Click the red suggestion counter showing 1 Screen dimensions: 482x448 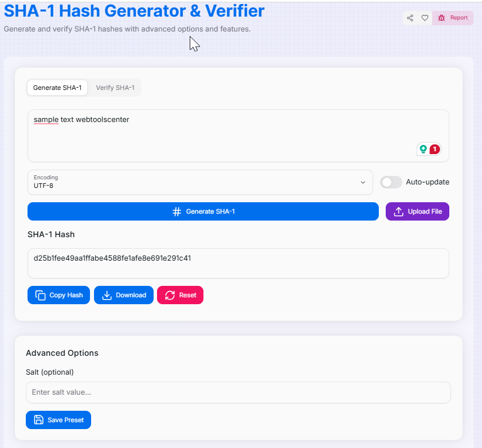[x=433, y=149]
